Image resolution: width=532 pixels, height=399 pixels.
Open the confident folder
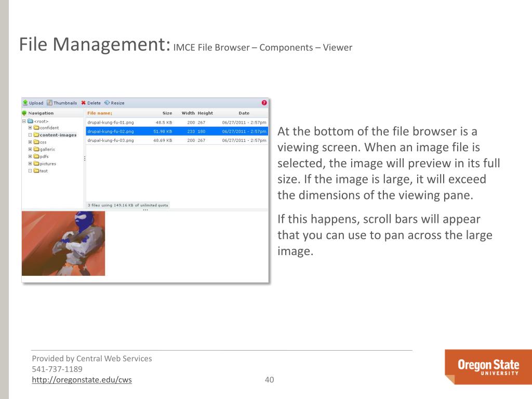[x=46, y=128]
